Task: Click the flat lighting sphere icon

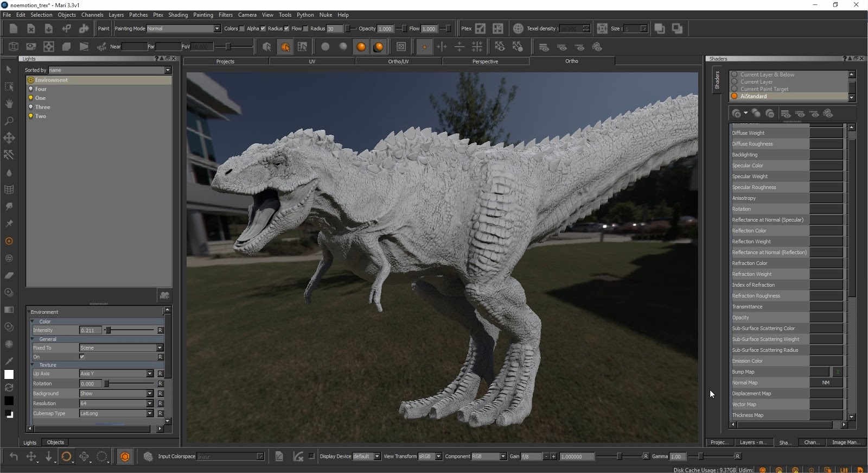Action: point(325,47)
